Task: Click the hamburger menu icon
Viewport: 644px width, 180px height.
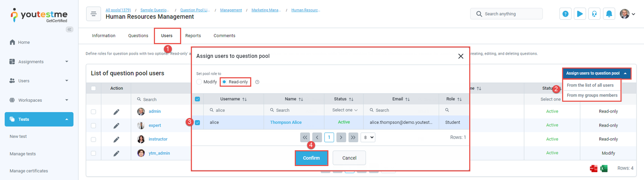Action: click(x=93, y=14)
